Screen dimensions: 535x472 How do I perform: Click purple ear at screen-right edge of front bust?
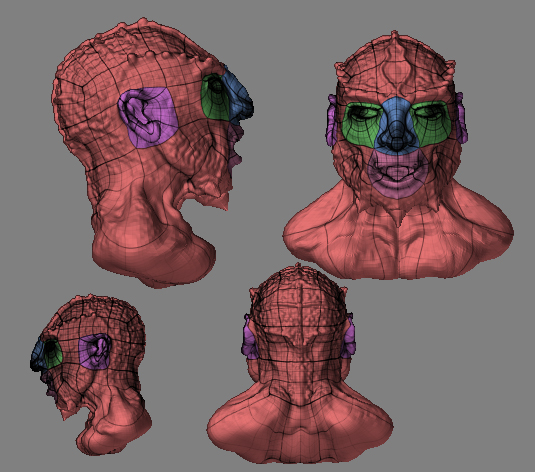coord(461,118)
